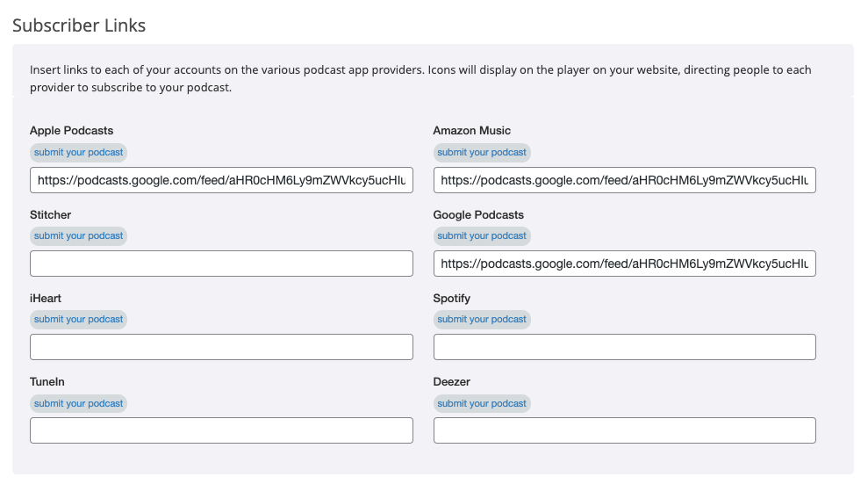Open Spotify submit your podcast link
The image size is (868, 484).
[x=482, y=320]
